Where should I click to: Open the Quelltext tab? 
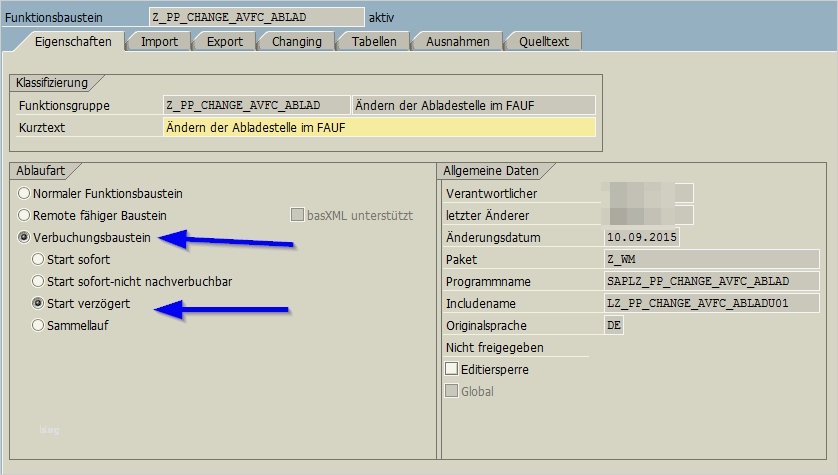coord(544,42)
